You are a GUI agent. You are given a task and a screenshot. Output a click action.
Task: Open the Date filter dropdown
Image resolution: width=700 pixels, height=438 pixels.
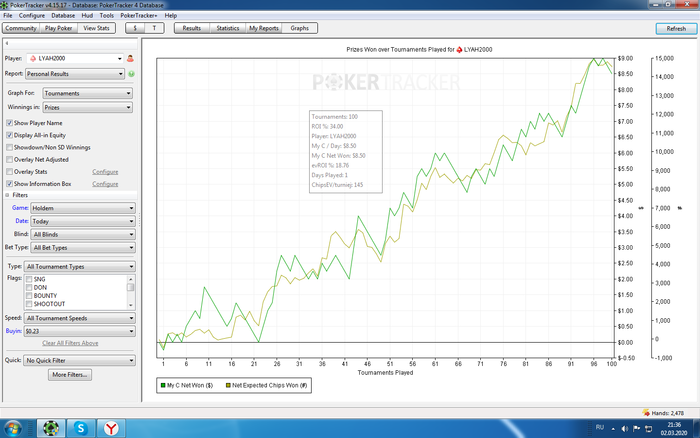pos(83,221)
